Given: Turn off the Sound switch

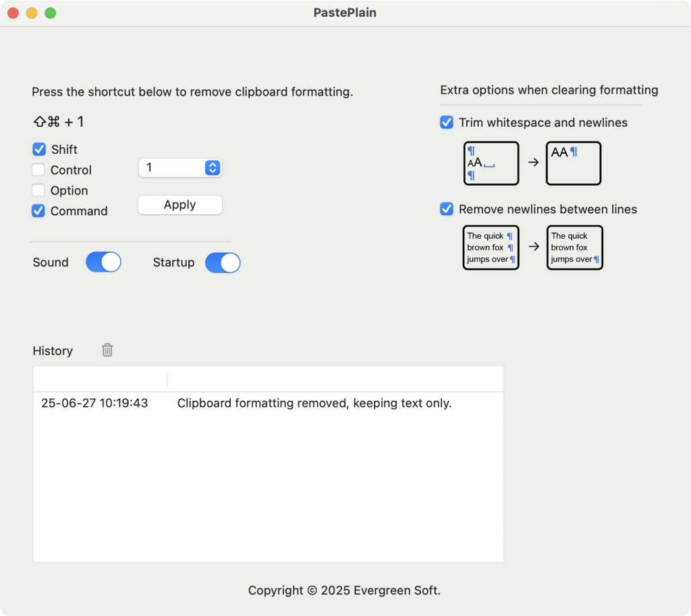Looking at the screenshot, I should [x=103, y=262].
